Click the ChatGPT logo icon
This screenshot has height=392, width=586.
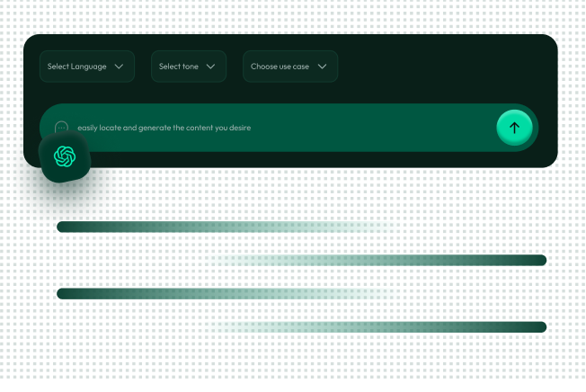coord(65,156)
